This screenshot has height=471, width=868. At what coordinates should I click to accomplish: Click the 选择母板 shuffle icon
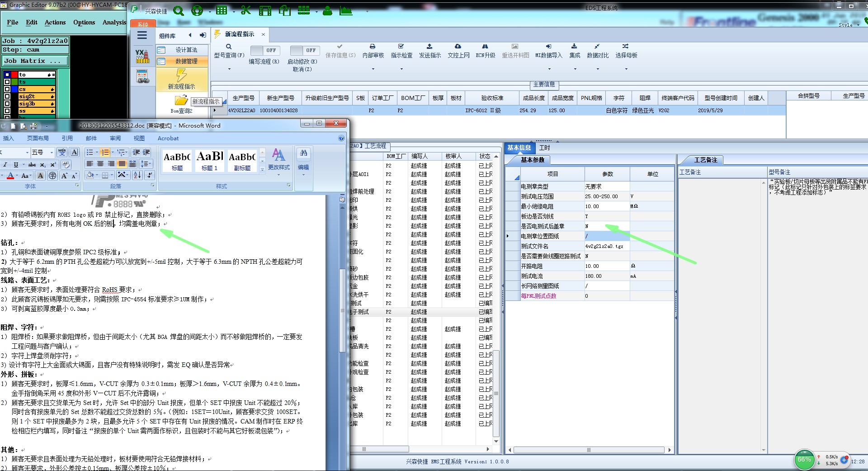tap(625, 47)
